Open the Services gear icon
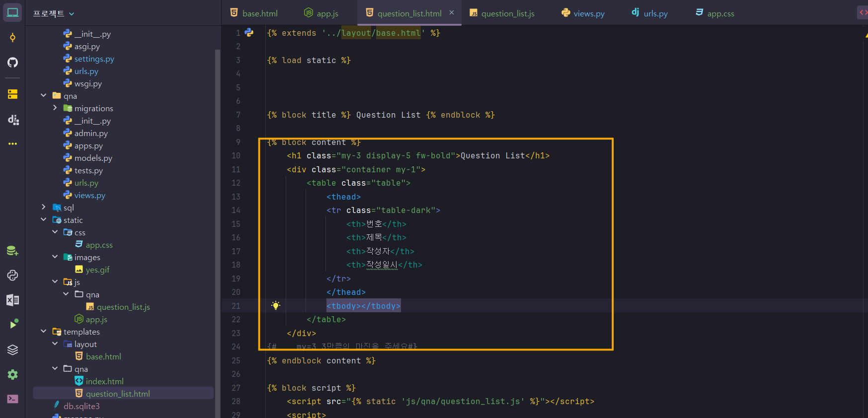 (x=12, y=374)
